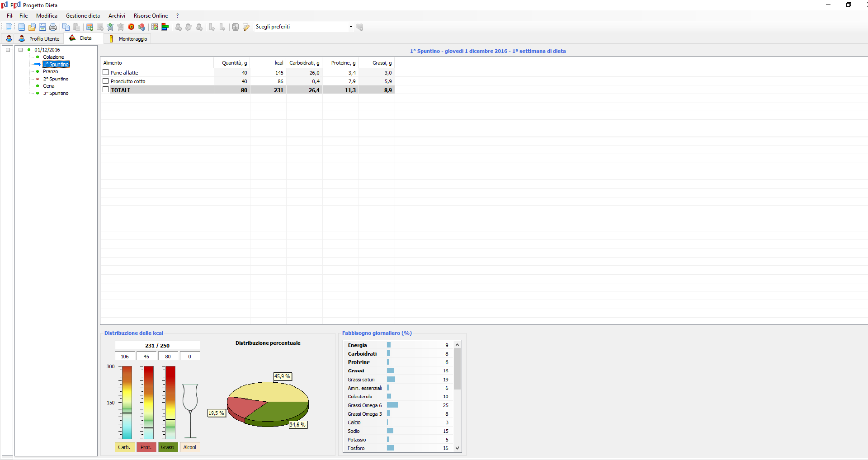Click the red-yellow target icon

tap(131, 27)
